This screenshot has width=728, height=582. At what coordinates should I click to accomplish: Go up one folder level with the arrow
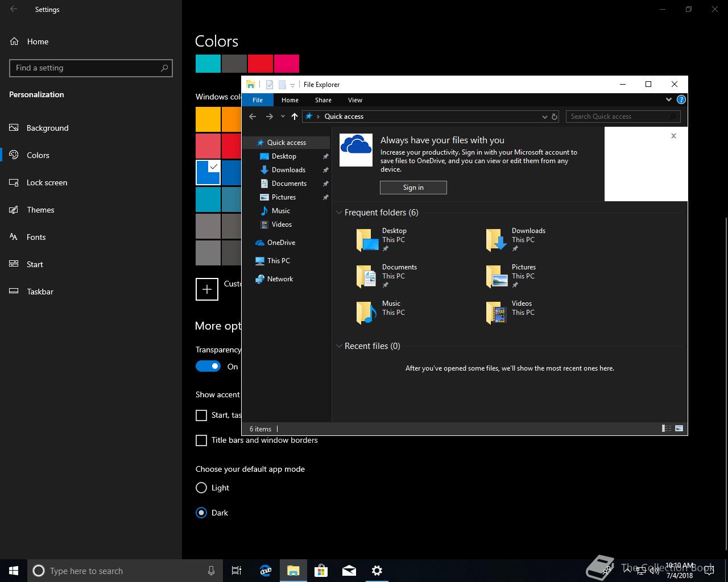point(294,117)
